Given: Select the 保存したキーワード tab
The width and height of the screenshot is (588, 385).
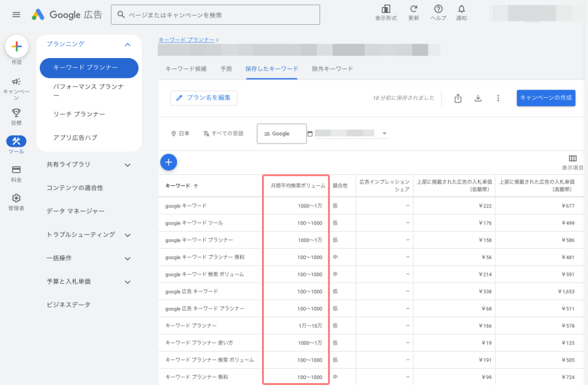Looking at the screenshot, I should [272, 69].
